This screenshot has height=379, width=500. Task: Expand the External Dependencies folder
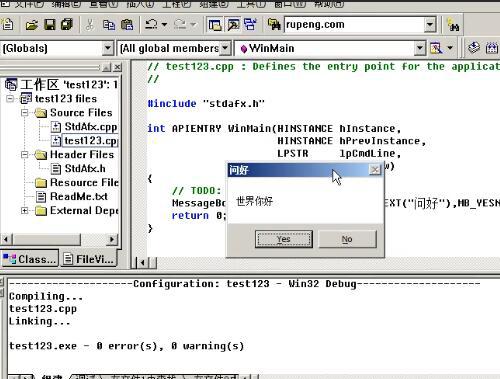click(x=25, y=211)
